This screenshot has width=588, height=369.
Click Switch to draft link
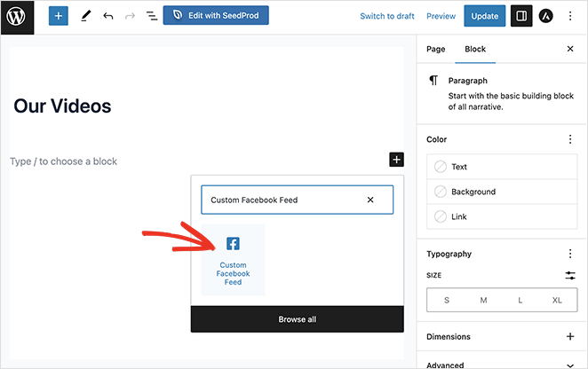pyautogui.click(x=387, y=16)
